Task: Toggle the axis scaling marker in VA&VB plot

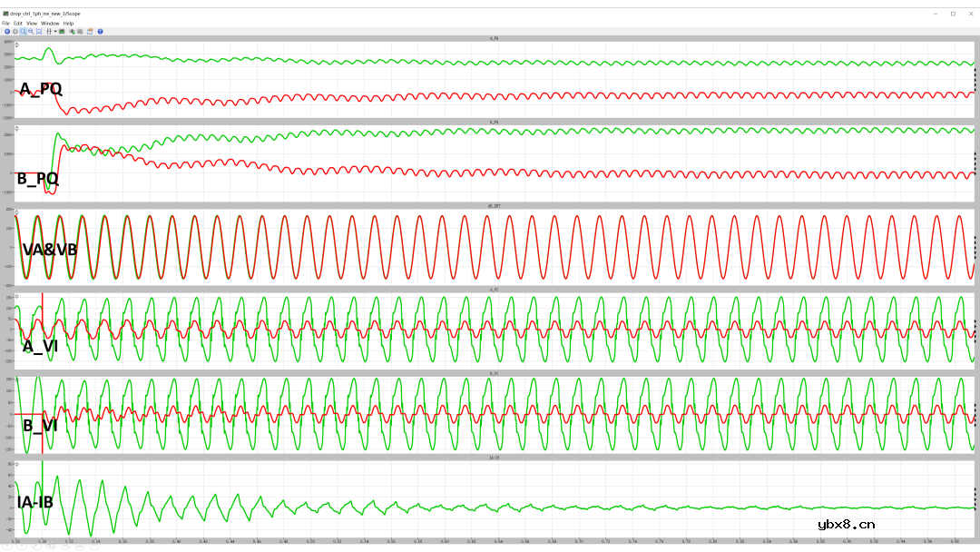Action: [x=17, y=212]
